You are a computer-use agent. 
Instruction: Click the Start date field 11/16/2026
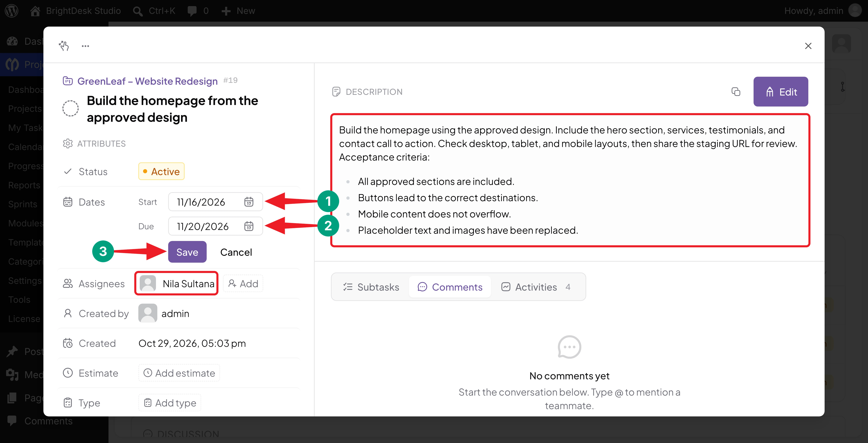pos(215,202)
